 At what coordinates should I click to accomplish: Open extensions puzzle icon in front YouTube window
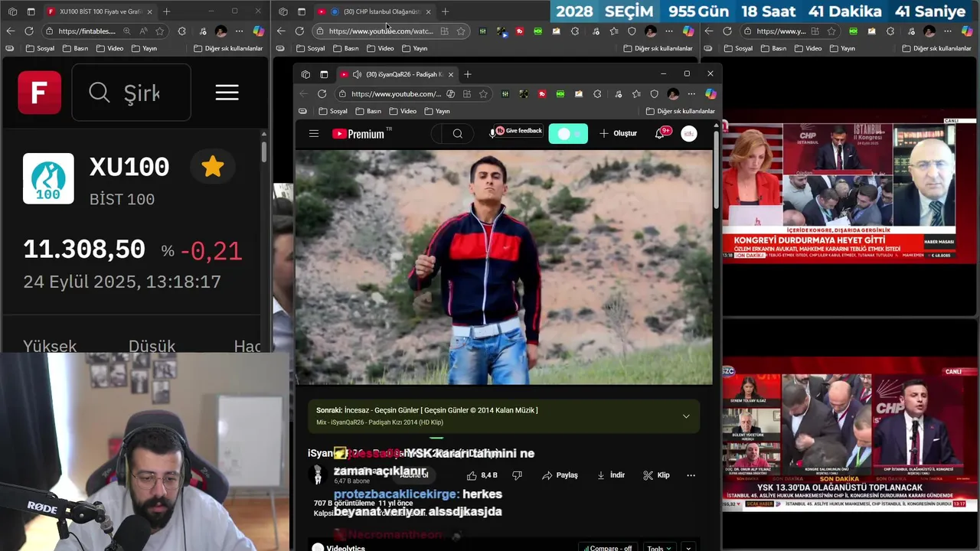pos(597,93)
